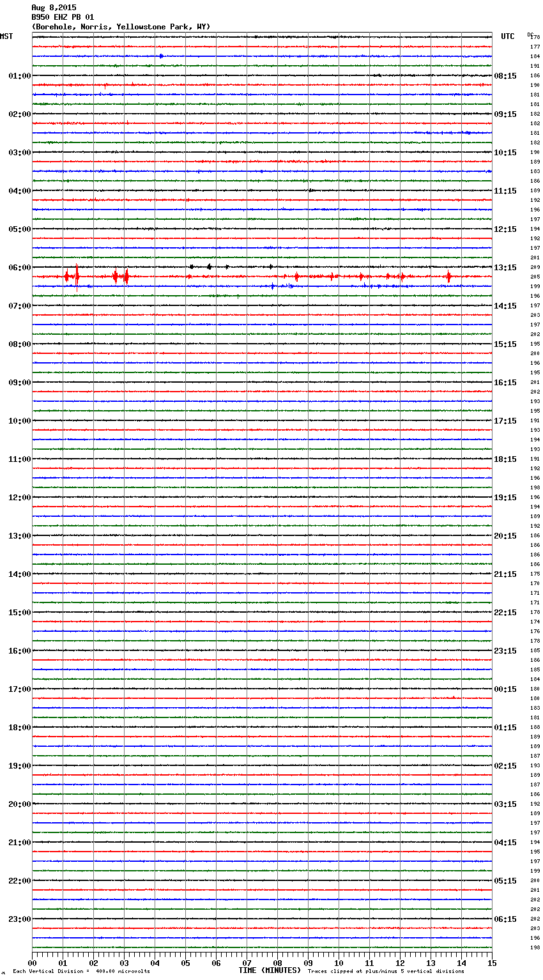Click the 'MST' column header
543x980 pixels.
pyautogui.click(x=6, y=36)
